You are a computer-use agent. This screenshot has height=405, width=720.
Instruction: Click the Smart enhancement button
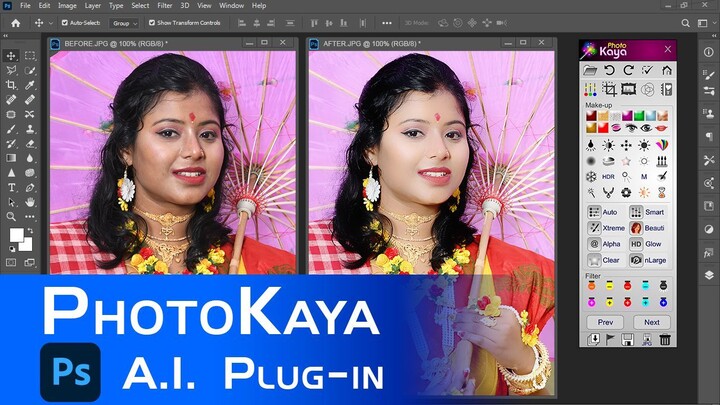648,212
